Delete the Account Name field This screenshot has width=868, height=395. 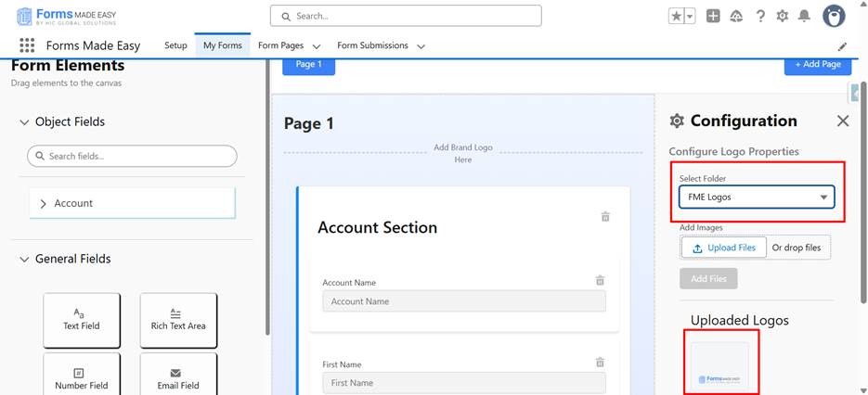(600, 280)
